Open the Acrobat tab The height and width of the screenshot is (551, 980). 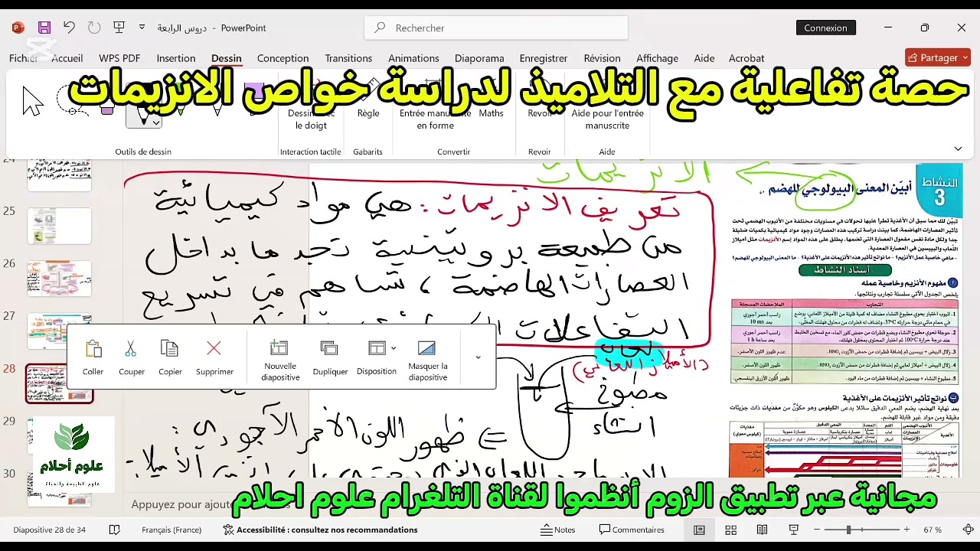point(746,58)
